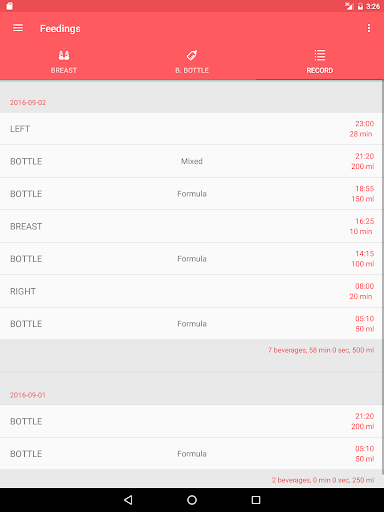Switch to the B. BOTTLE tab
Screen dimensions: 384x512
coord(192,62)
